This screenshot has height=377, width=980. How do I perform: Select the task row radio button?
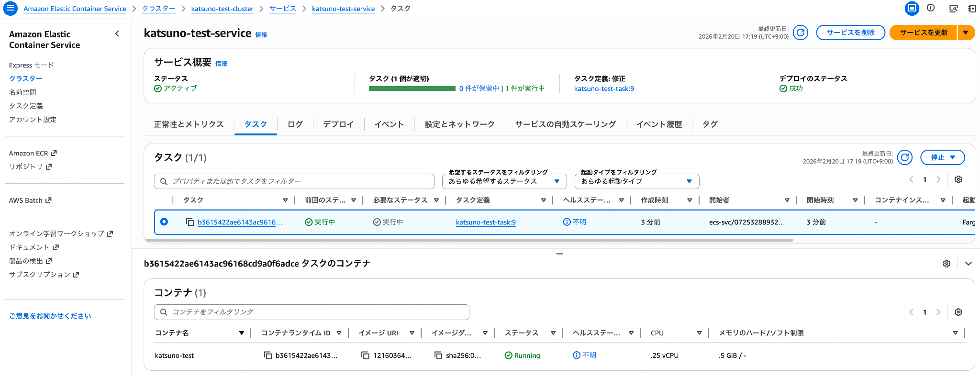point(164,222)
